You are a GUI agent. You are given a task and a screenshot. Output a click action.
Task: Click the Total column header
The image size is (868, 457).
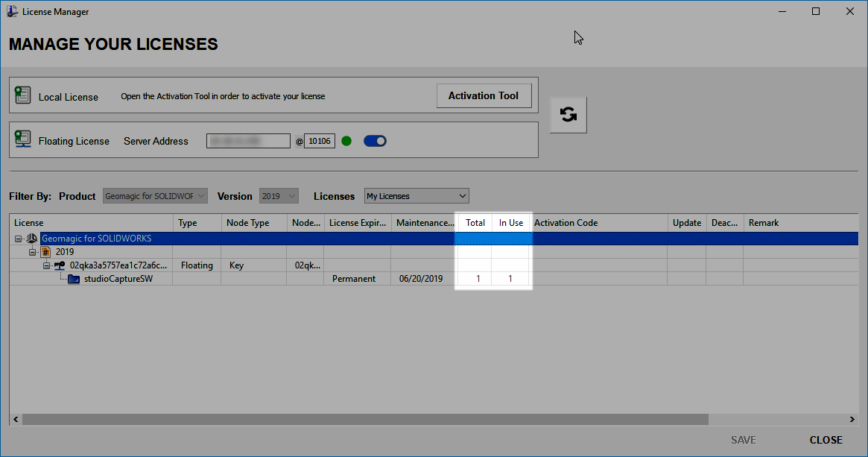(x=475, y=222)
